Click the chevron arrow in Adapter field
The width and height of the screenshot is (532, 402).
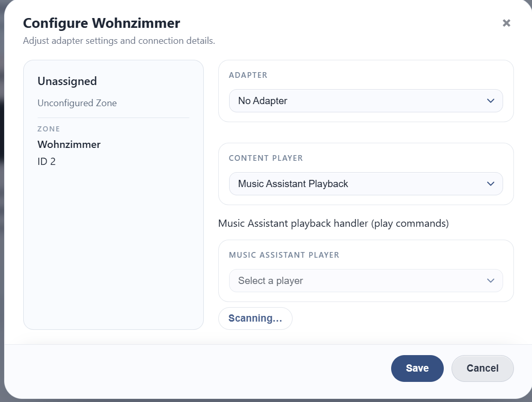click(491, 101)
